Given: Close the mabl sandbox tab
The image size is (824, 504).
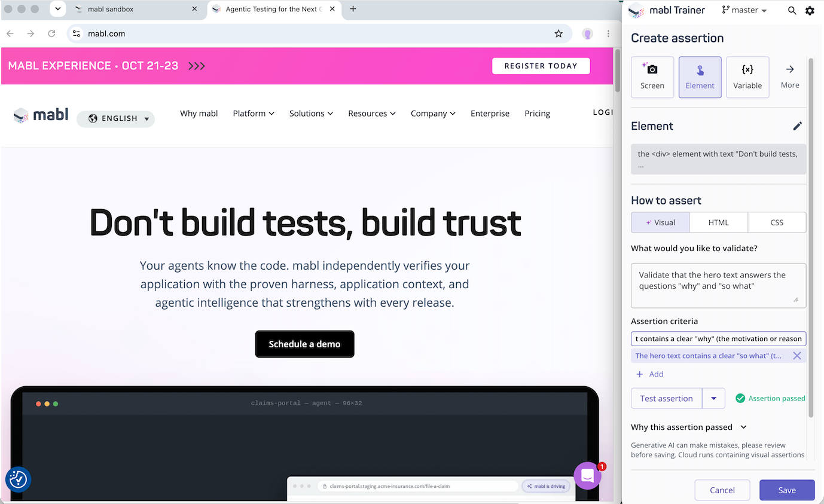Looking at the screenshot, I should click(x=194, y=10).
